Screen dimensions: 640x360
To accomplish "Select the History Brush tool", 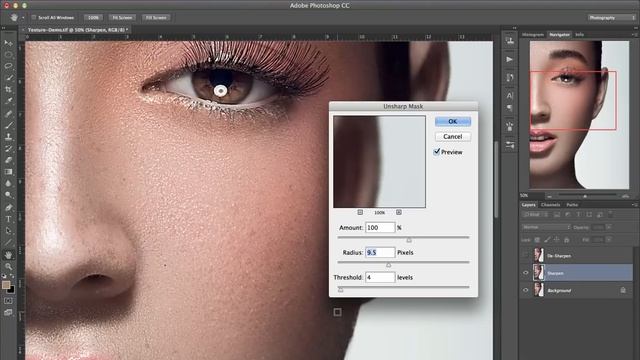I will [8, 149].
